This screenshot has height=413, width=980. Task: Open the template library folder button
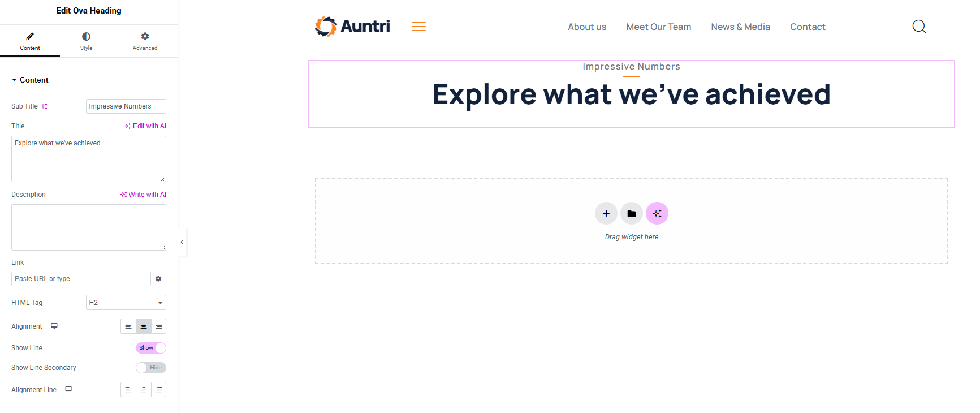(x=632, y=213)
